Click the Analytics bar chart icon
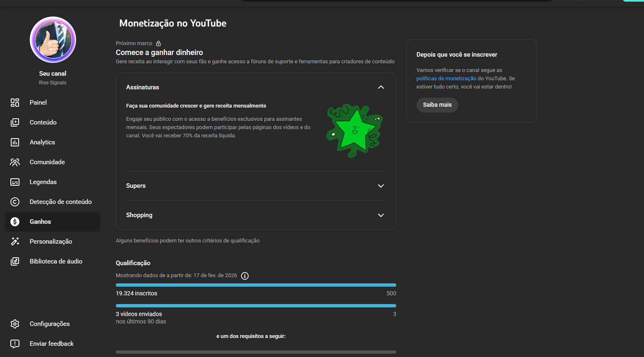This screenshot has height=357, width=644. [15, 142]
